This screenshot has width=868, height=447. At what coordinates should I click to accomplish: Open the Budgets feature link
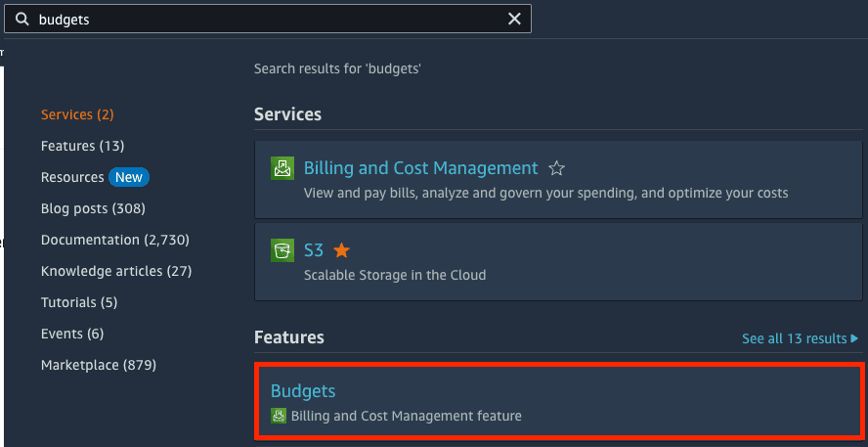tap(303, 391)
